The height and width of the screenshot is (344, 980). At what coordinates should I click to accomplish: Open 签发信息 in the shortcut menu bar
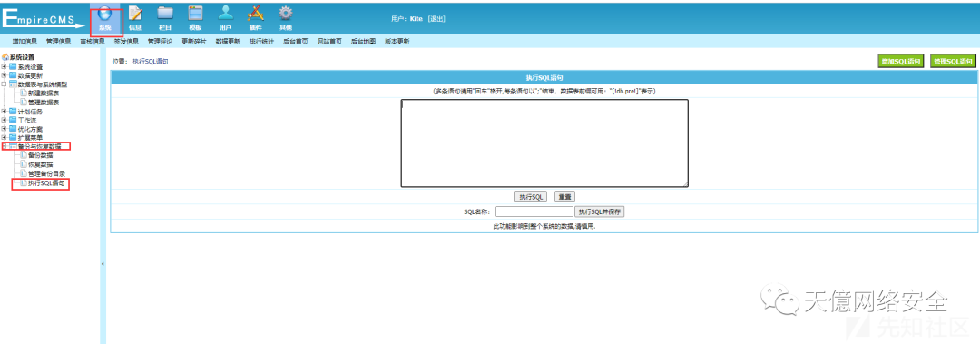[126, 42]
